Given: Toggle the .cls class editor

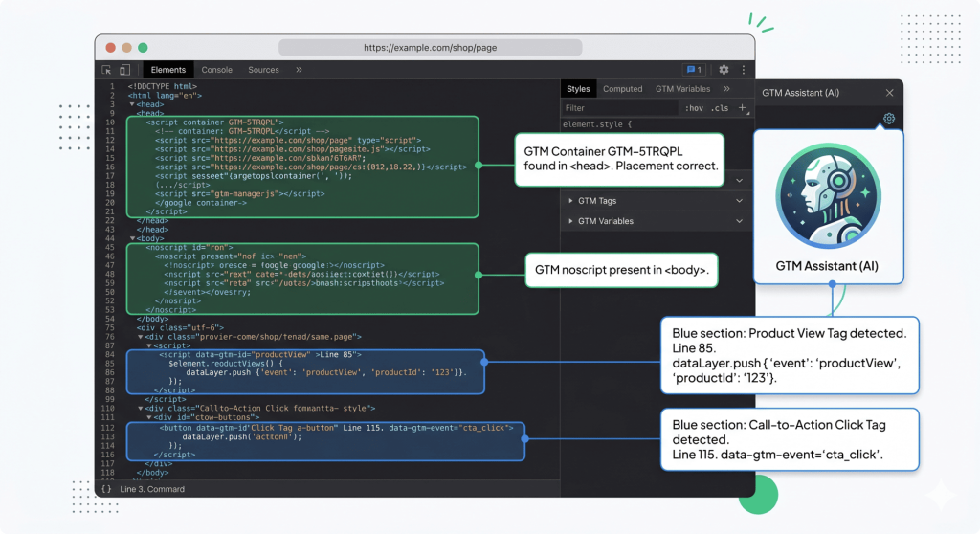Looking at the screenshot, I should (720, 108).
